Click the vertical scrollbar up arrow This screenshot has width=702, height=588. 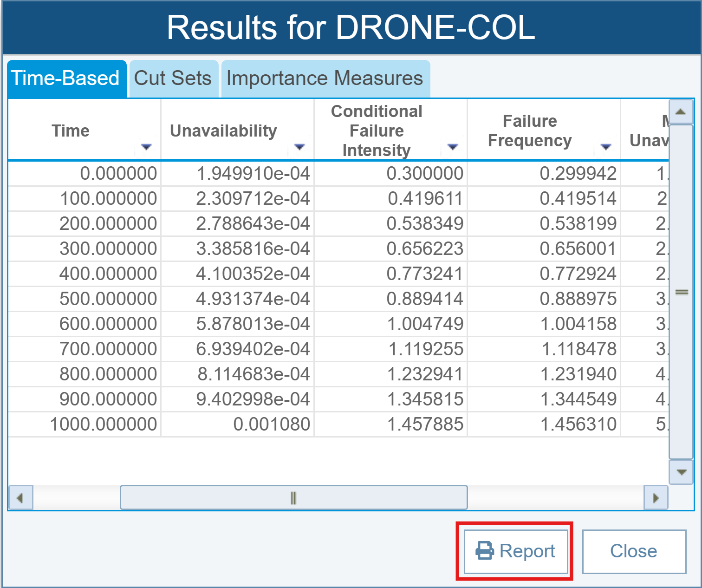point(681,112)
